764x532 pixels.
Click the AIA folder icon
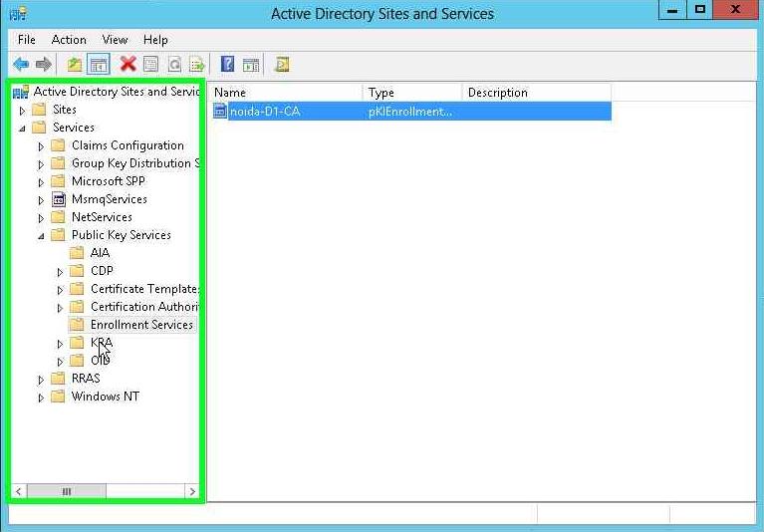[x=77, y=252]
